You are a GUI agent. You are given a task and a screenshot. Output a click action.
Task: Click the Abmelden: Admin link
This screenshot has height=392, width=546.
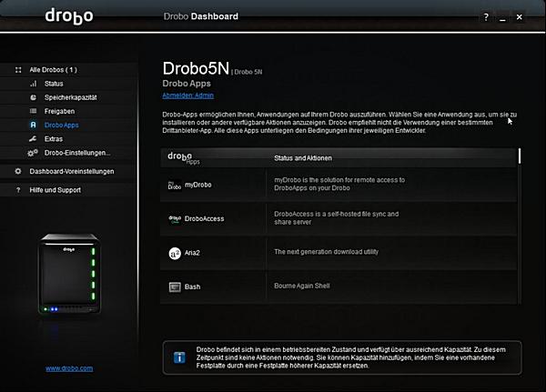pos(188,95)
